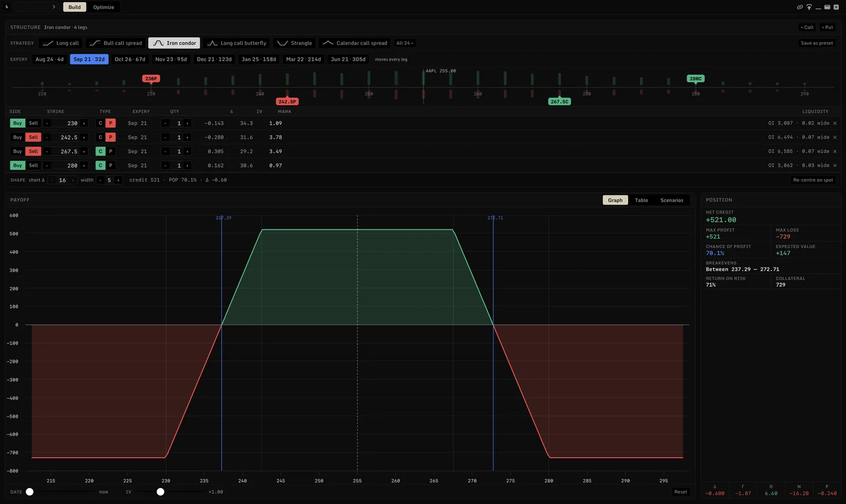Add a put leg with + Put
Viewport: 846px width, 504px height.
[x=827, y=27]
